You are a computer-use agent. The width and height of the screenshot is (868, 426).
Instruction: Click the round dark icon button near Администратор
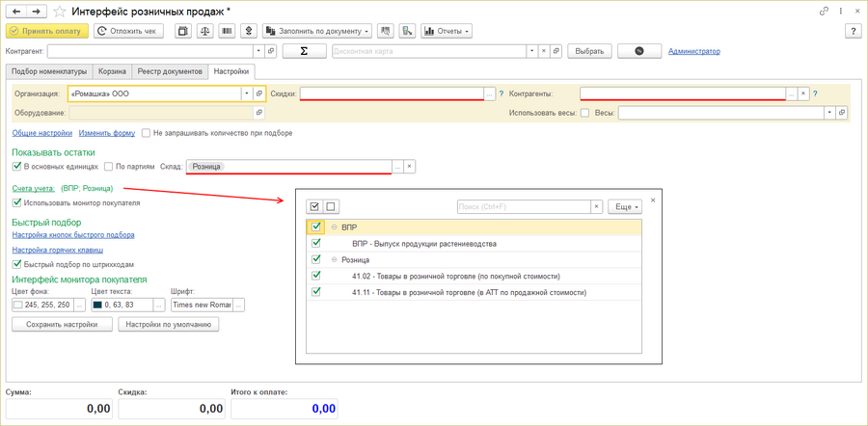(639, 51)
